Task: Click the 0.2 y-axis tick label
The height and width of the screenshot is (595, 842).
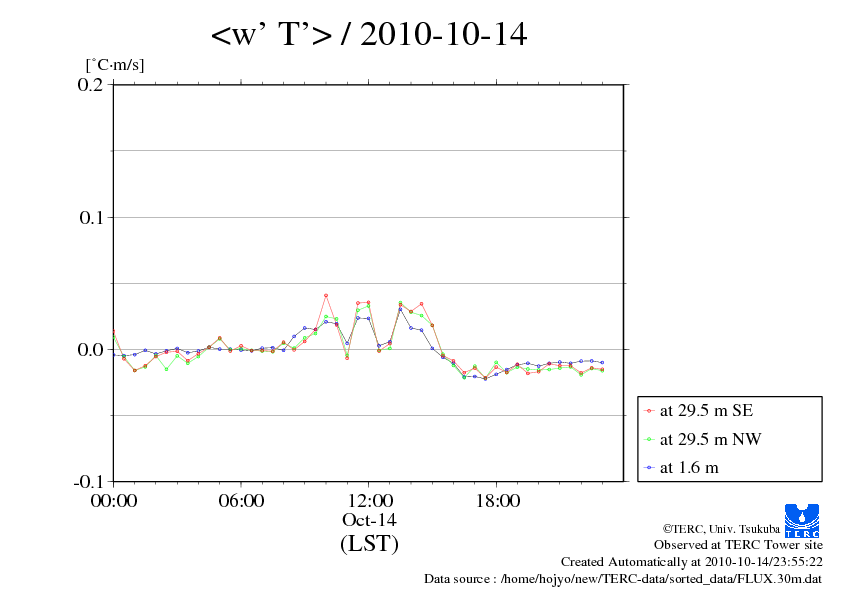Action: click(91, 85)
